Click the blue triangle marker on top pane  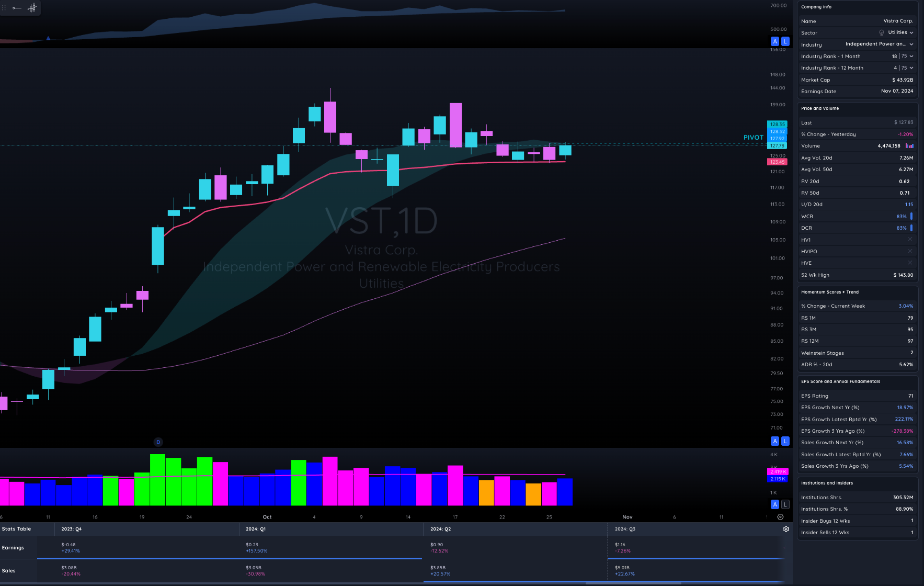coord(48,38)
